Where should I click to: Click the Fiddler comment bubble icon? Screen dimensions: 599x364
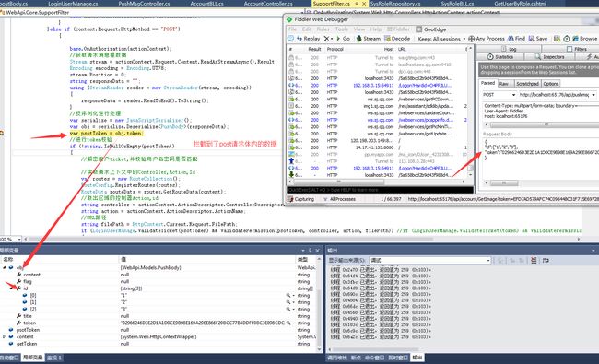290,39
